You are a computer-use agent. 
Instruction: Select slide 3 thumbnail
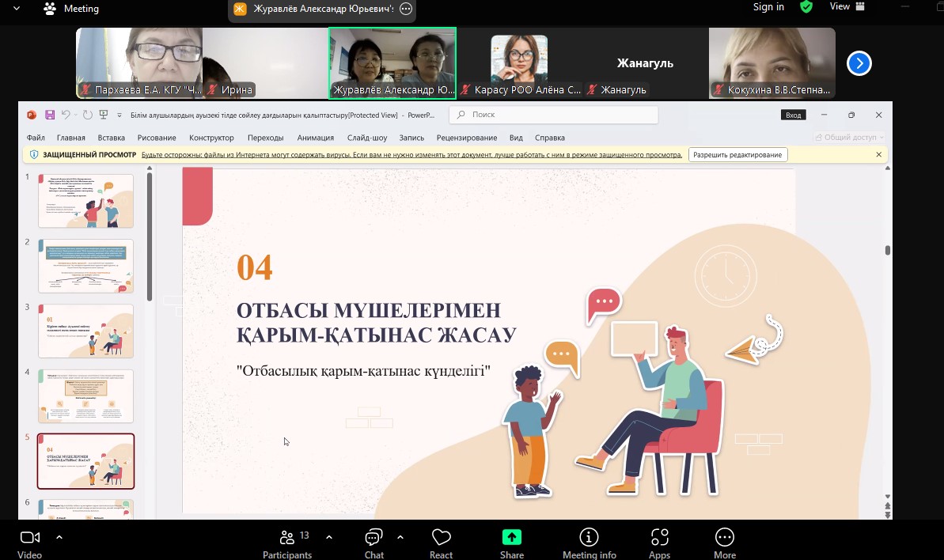click(85, 331)
